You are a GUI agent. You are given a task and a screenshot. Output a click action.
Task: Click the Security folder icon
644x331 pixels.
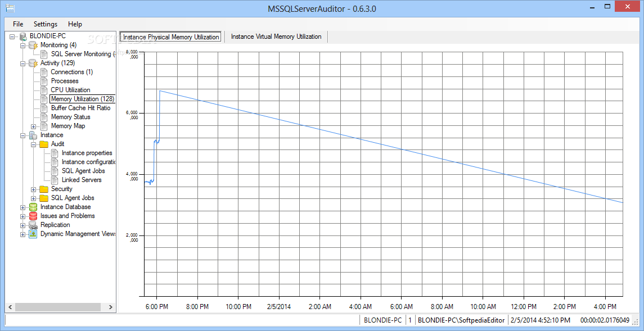(44, 189)
